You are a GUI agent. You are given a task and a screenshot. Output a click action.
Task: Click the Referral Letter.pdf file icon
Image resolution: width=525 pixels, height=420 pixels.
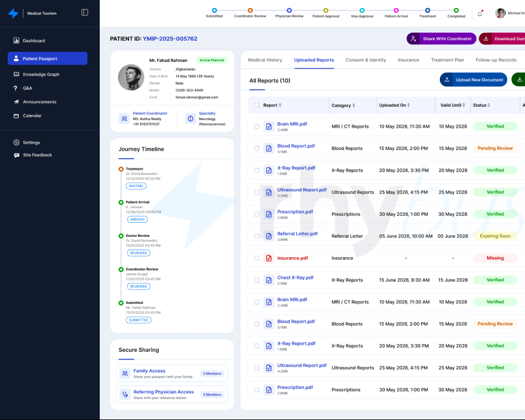[268, 236]
